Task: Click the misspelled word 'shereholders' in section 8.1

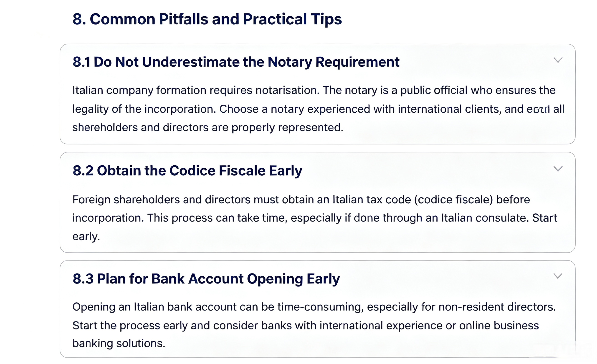Action: [105, 127]
